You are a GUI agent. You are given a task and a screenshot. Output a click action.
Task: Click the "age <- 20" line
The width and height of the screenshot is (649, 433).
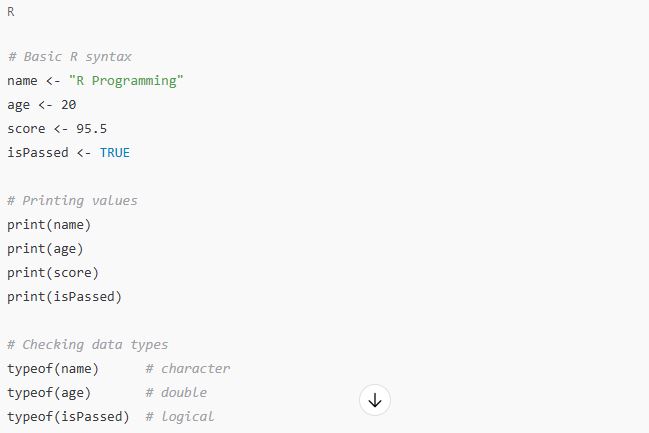(42, 105)
